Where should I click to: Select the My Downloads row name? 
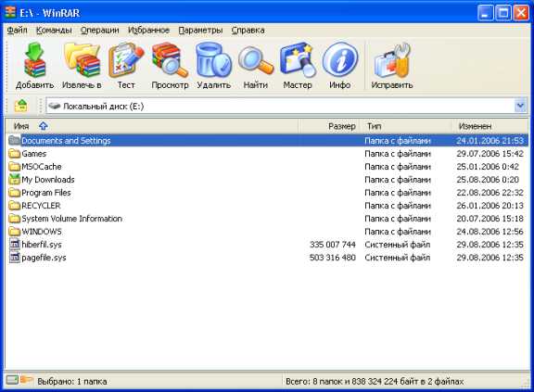tap(47, 180)
